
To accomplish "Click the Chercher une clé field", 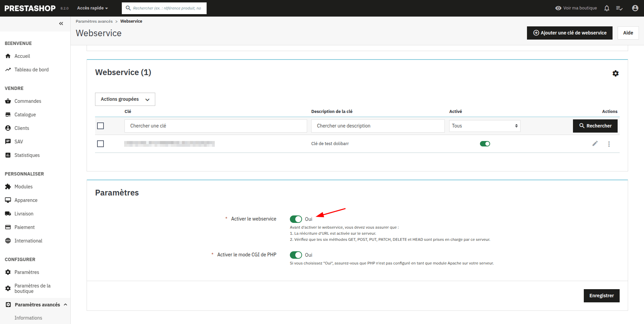I will point(215,126).
